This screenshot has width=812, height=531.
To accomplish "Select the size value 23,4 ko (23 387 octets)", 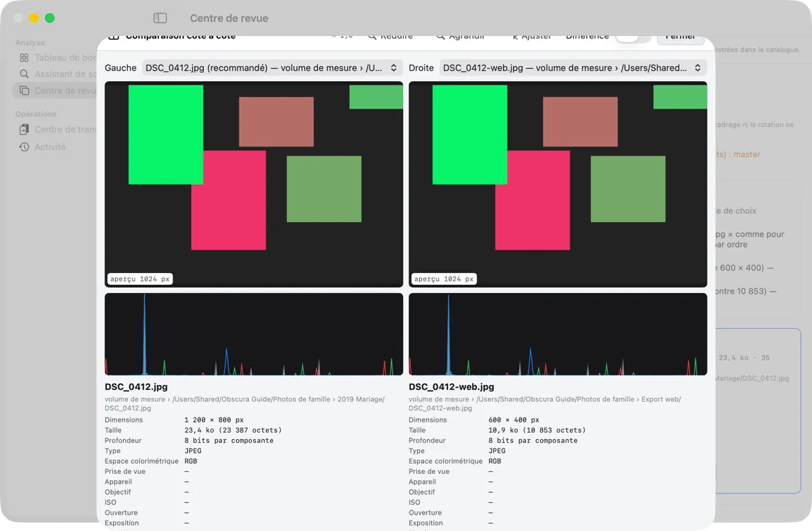I will [x=233, y=430].
